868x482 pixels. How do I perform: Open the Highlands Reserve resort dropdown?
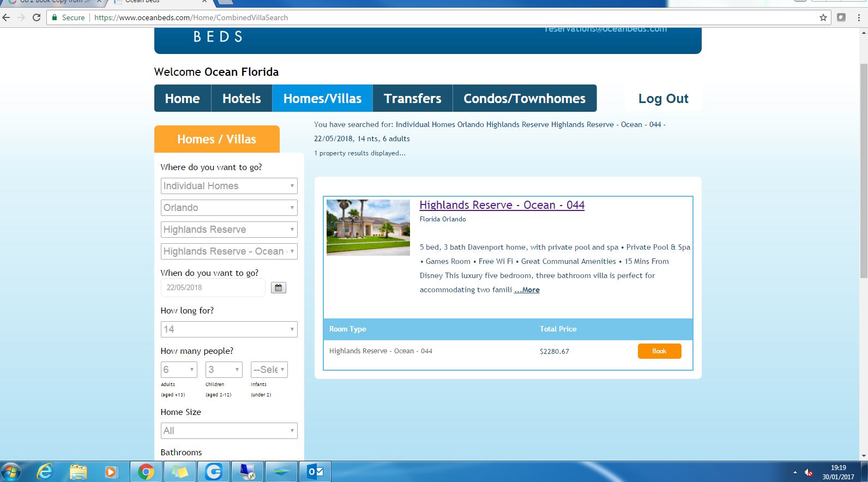(229, 230)
